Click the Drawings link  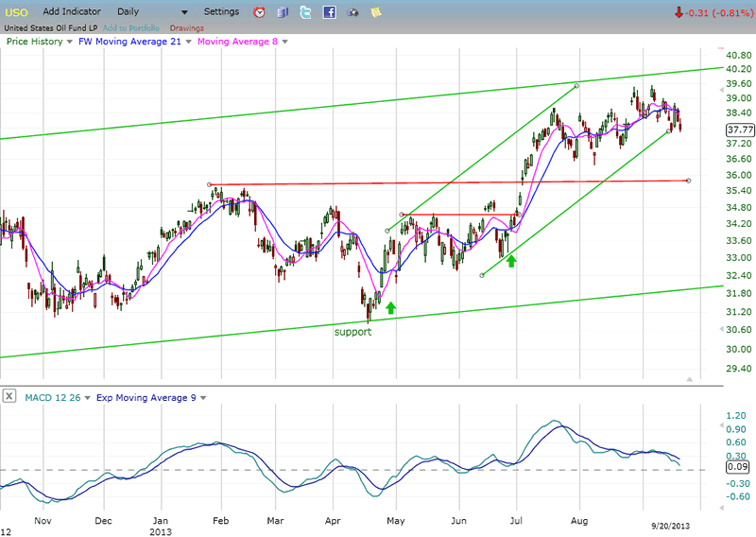[x=186, y=27]
